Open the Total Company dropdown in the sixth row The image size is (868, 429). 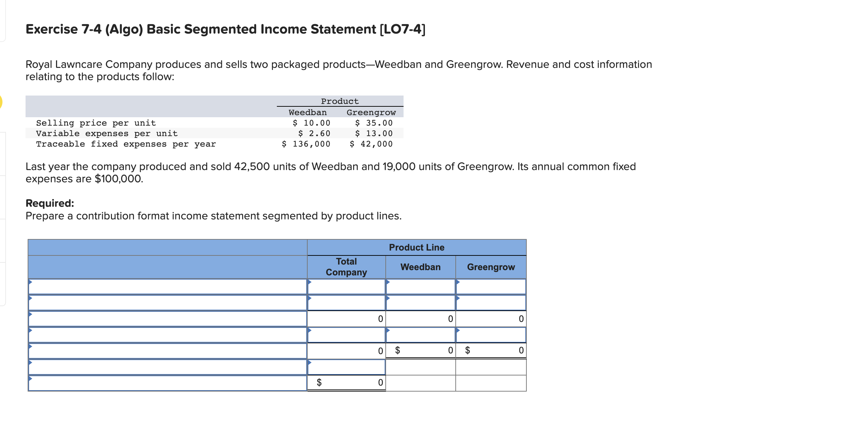(x=346, y=367)
